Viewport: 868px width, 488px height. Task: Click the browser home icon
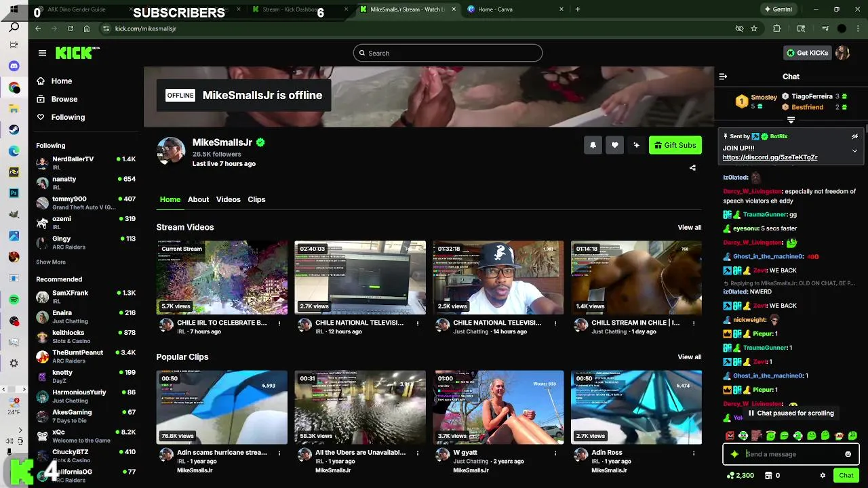pos(87,28)
